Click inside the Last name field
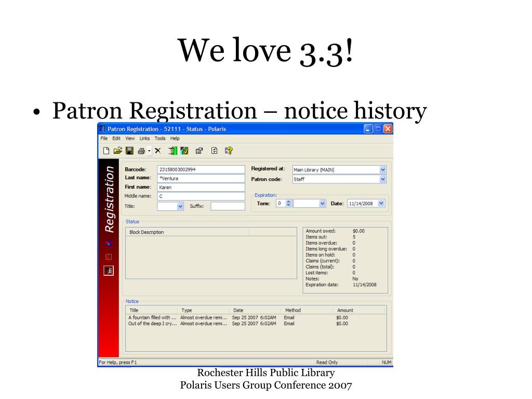This screenshot has width=532, height=399. pos(201,179)
